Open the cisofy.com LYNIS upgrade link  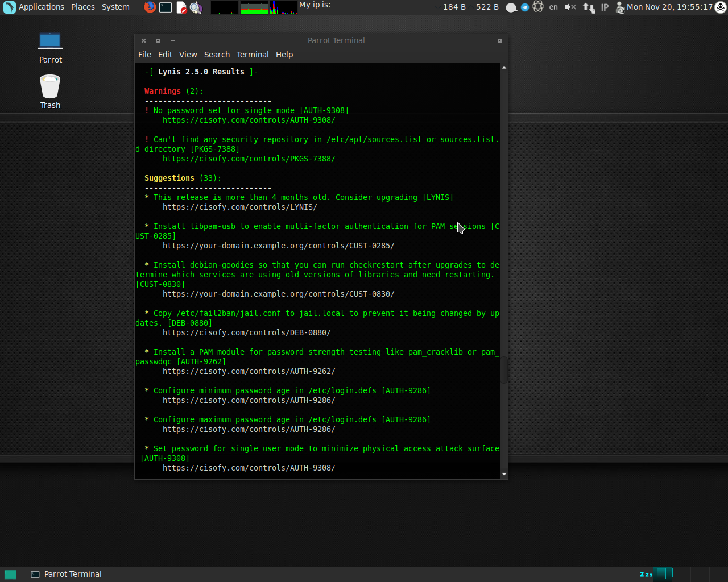pos(239,207)
